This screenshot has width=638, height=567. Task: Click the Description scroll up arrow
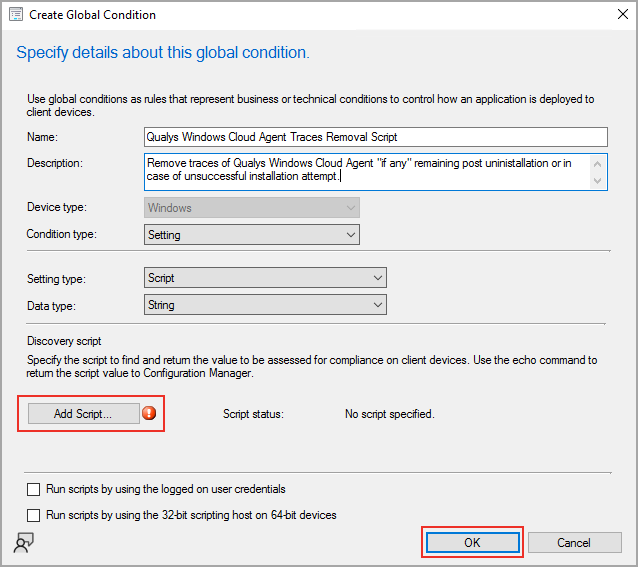[597, 164]
